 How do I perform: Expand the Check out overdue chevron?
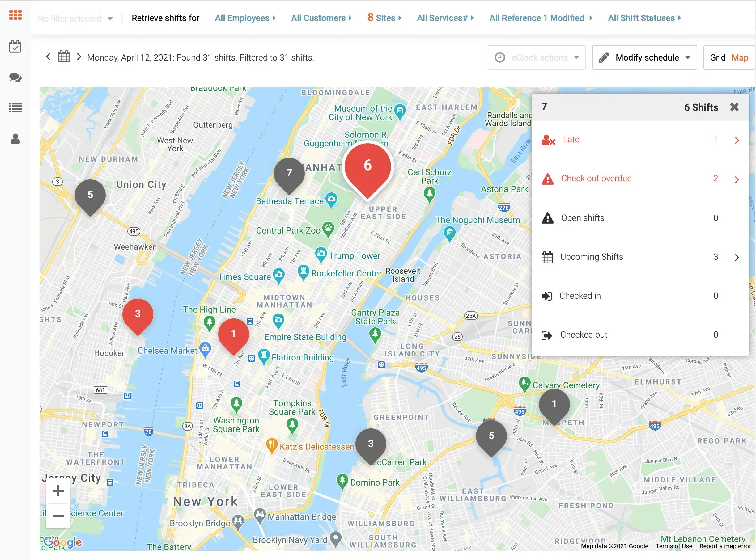(737, 180)
